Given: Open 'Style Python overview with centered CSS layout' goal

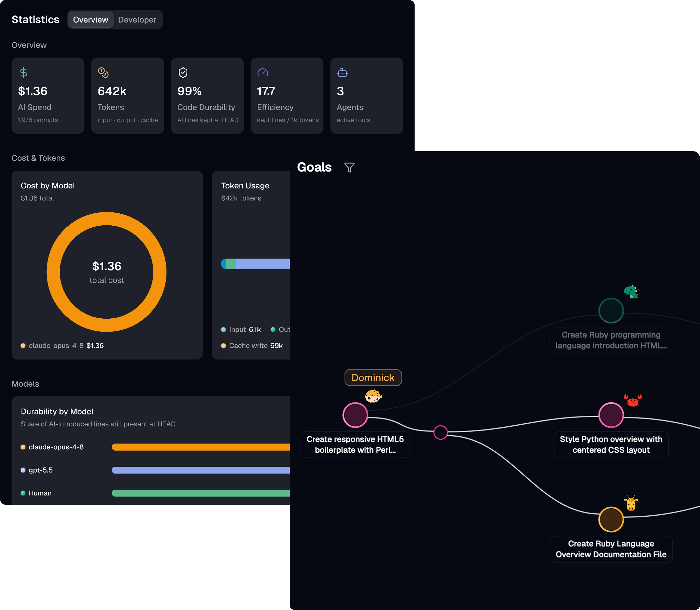Looking at the screenshot, I should (611, 445).
